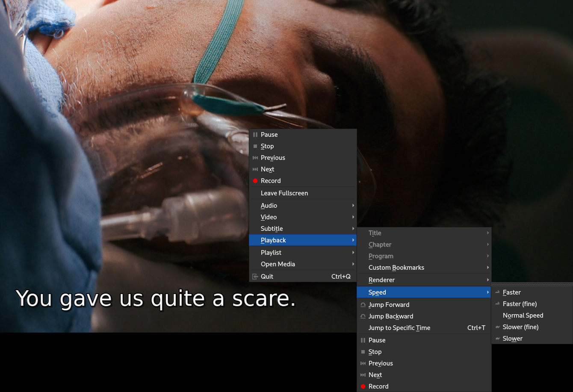Choose Next in the main context menu
Image resolution: width=573 pixels, height=392 pixels.
303,169
